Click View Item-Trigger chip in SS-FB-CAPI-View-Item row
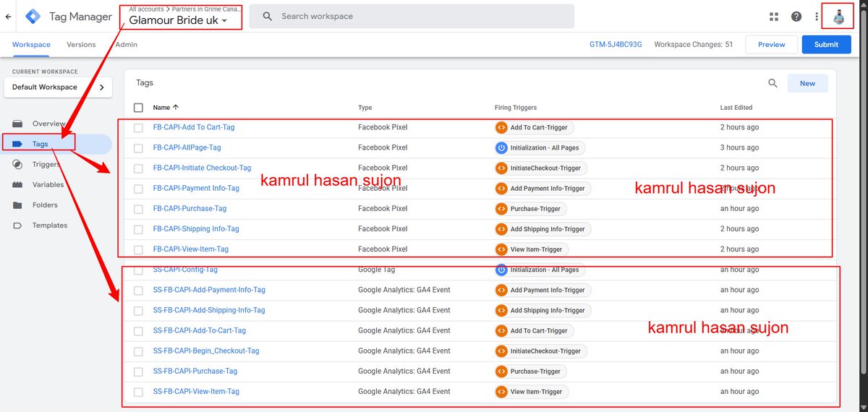 [532, 391]
